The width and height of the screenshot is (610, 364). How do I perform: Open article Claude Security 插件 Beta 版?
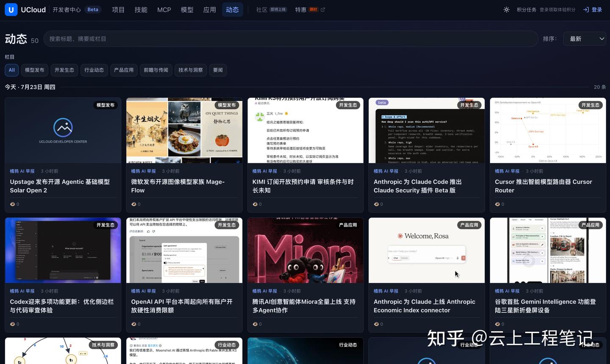point(418,186)
